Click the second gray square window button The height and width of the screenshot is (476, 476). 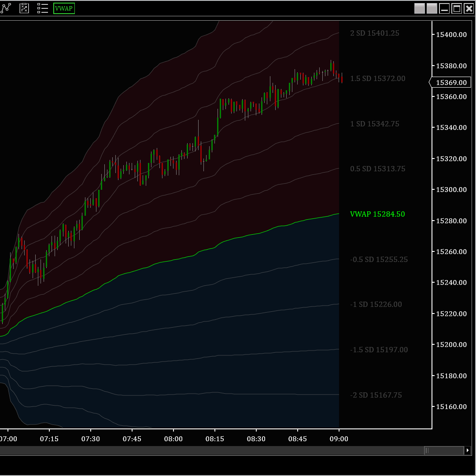[432, 8]
